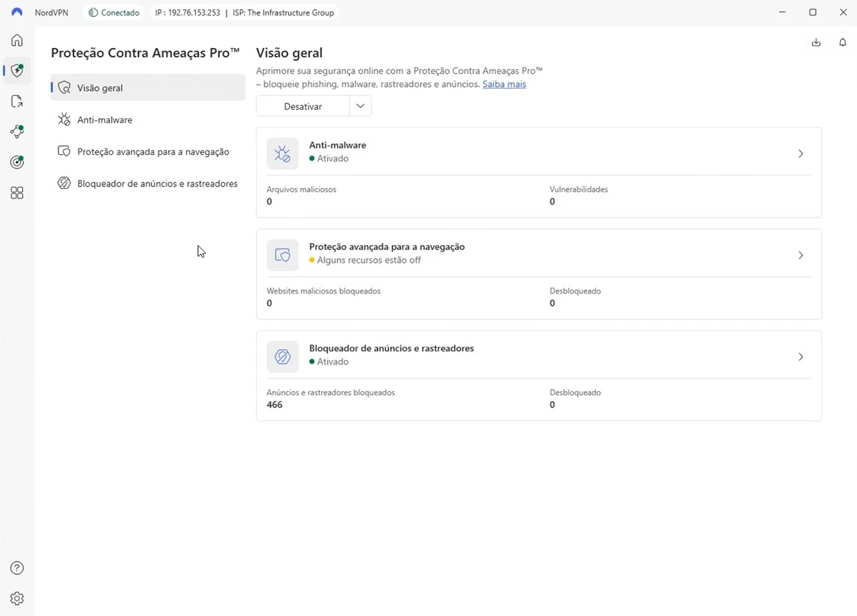Image resolution: width=857 pixels, height=616 pixels.
Task: Open the Saiba mais link
Action: [504, 84]
